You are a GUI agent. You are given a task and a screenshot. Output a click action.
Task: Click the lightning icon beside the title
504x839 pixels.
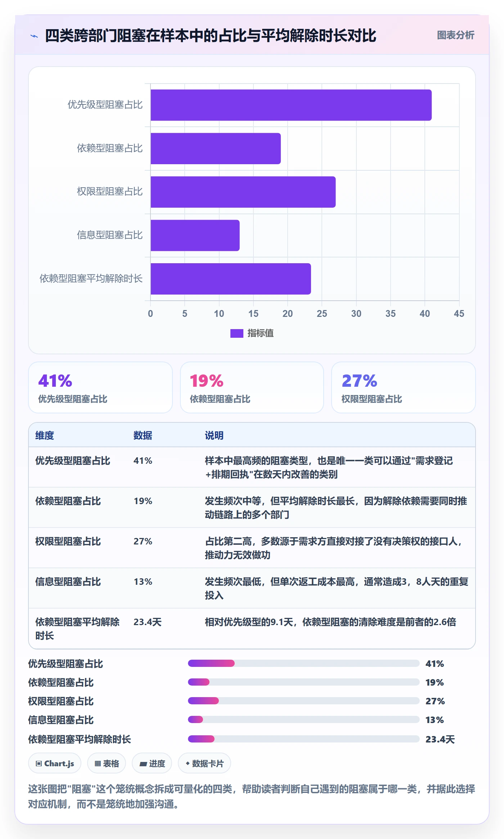pos(34,36)
